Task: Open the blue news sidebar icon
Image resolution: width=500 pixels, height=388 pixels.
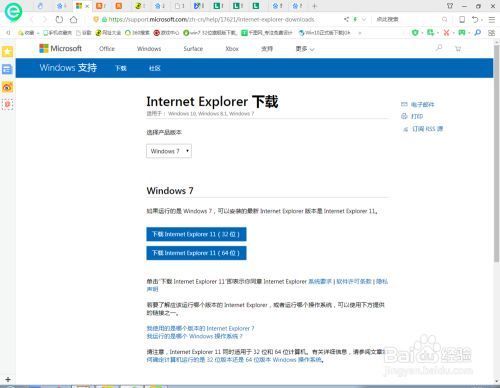Action: coord(7,69)
